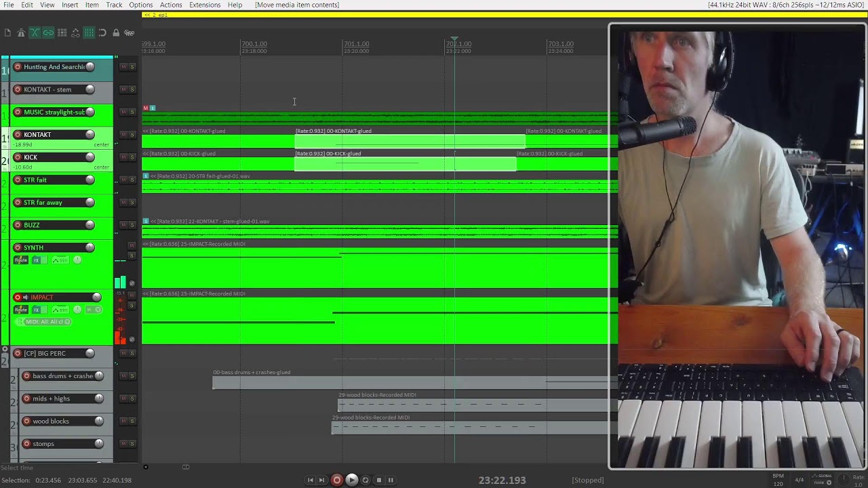This screenshot has height=488, width=868.
Task: Go to project end transport button
Action: 322,480
